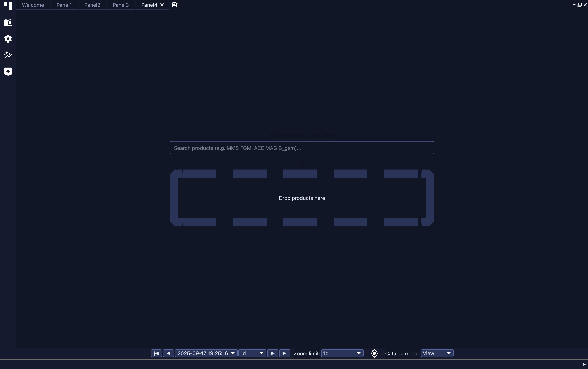Jump to start of time range
The height and width of the screenshot is (369, 588).
tap(156, 353)
